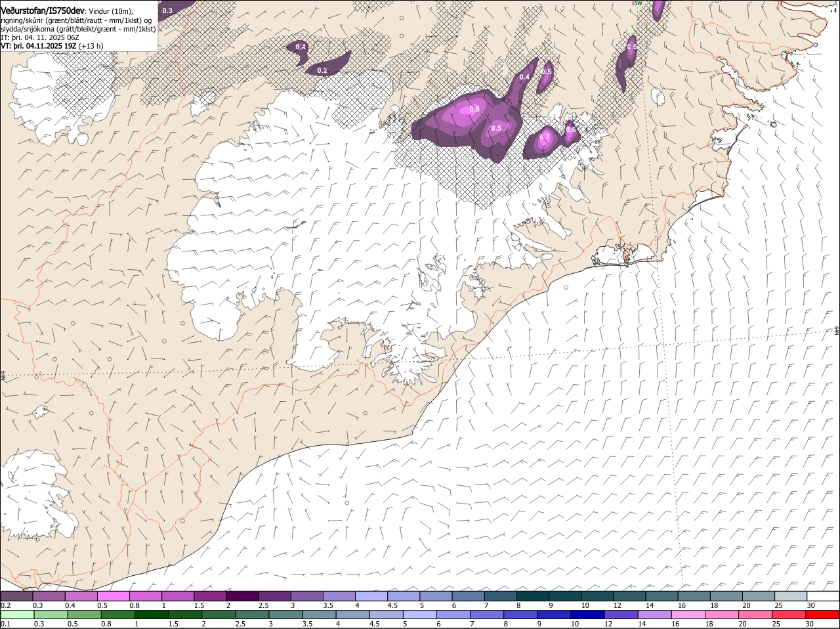This screenshot has height=629, width=840.
Task: Click the Veðurstofan/IS750dev title text
Action: (43, 11)
